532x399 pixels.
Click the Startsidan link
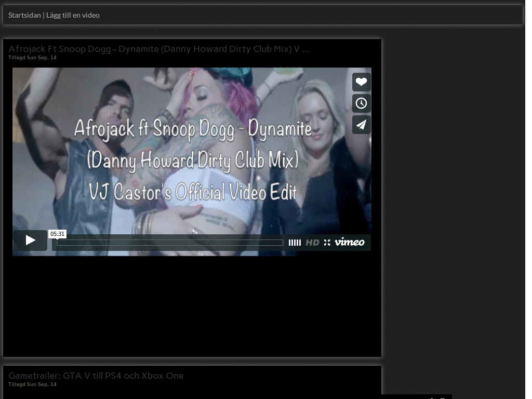coord(24,15)
